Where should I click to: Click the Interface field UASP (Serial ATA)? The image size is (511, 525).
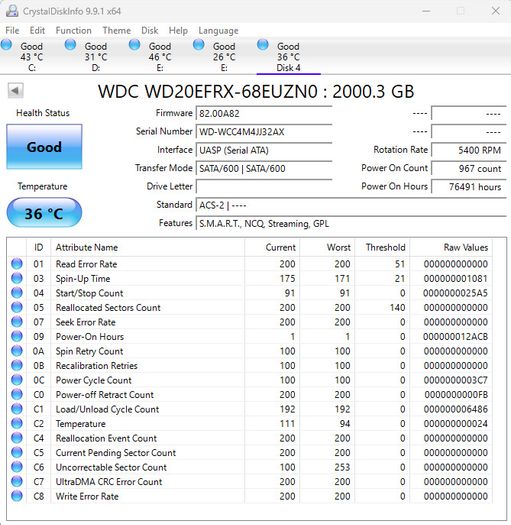pyautogui.click(x=264, y=150)
